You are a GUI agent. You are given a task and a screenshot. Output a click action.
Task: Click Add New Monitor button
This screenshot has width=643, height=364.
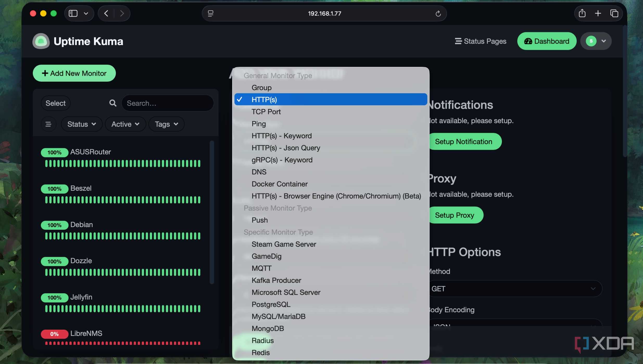point(74,73)
